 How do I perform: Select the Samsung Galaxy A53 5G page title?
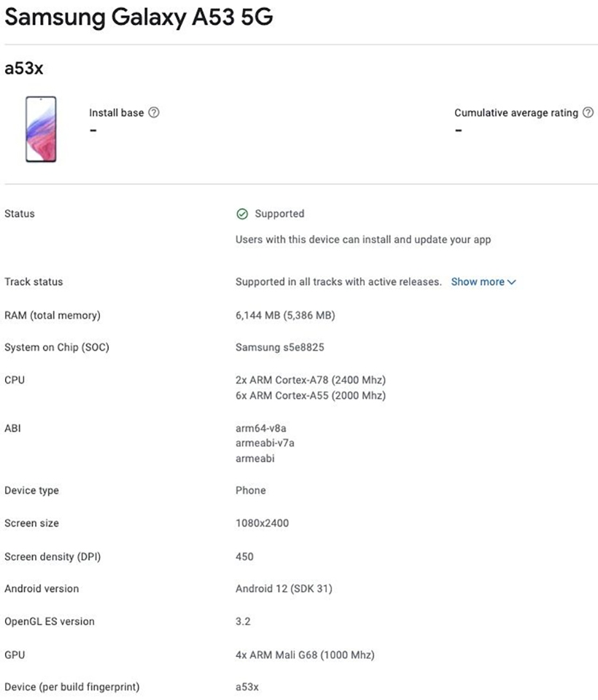(138, 17)
